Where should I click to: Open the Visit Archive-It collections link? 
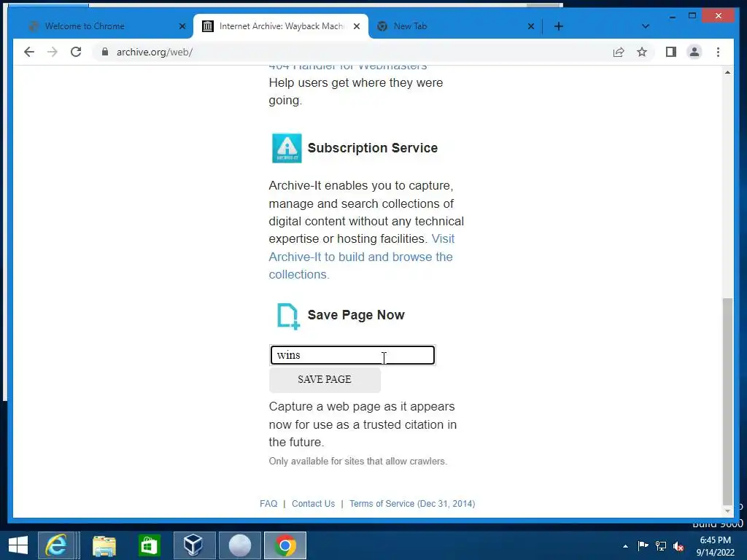pos(362,257)
